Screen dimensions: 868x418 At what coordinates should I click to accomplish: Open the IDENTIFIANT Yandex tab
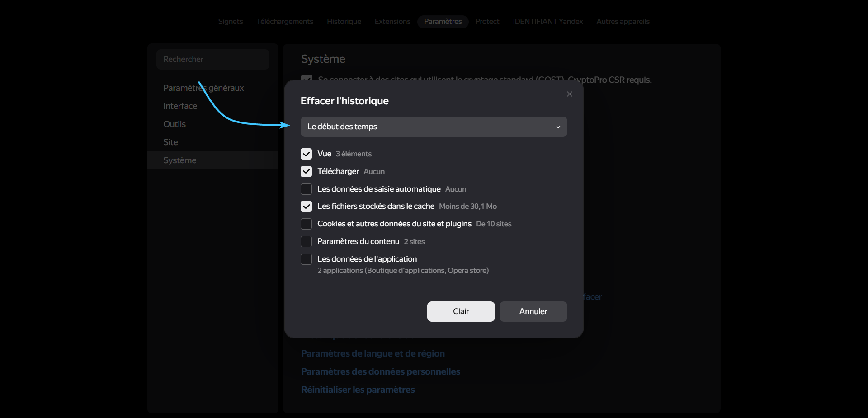(548, 22)
